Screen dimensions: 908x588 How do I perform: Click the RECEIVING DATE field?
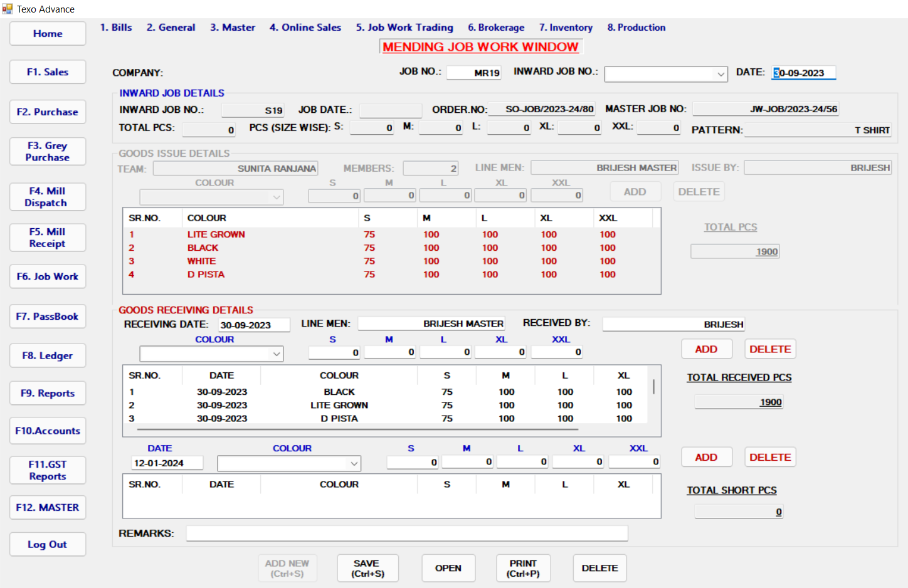coord(254,325)
